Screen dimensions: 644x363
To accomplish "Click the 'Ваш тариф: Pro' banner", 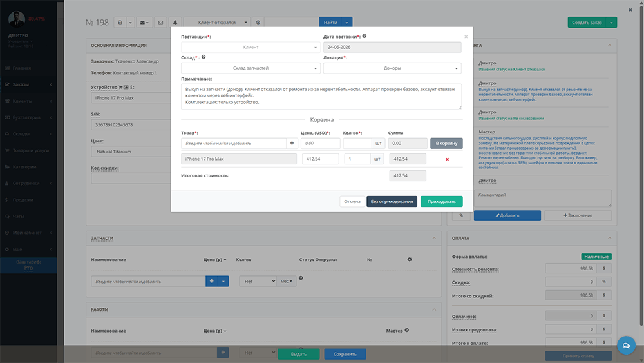I will point(28,265).
